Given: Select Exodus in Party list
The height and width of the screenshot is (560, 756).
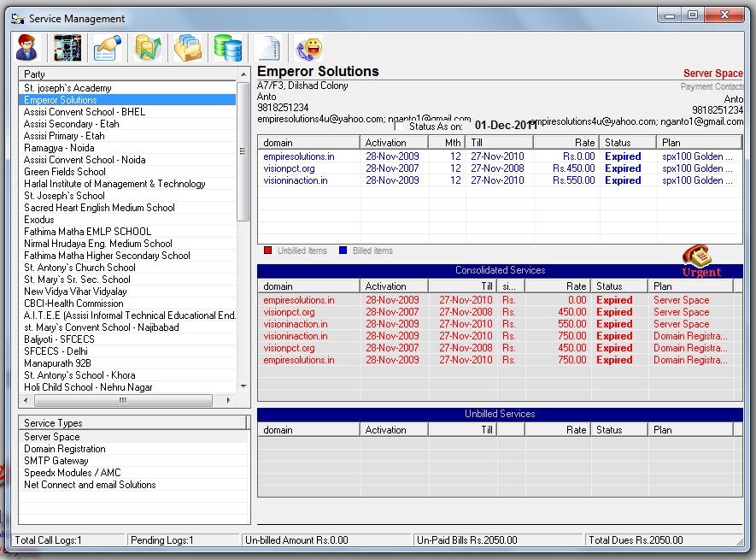Looking at the screenshot, I should [128, 220].
